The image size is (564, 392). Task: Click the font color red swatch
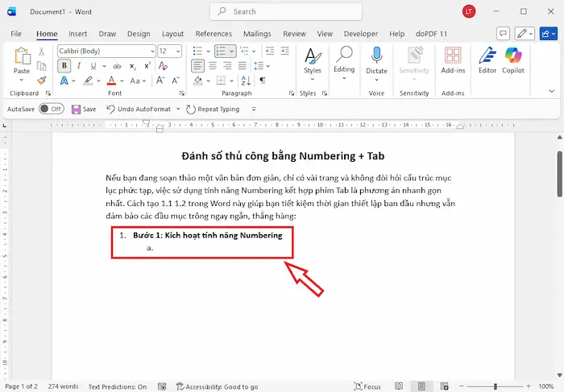click(110, 80)
